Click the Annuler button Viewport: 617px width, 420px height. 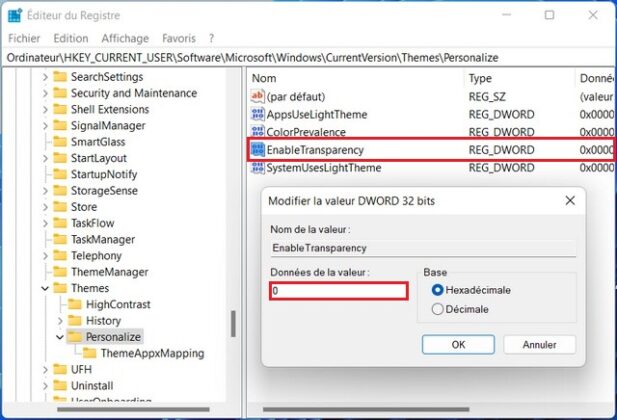tap(539, 345)
